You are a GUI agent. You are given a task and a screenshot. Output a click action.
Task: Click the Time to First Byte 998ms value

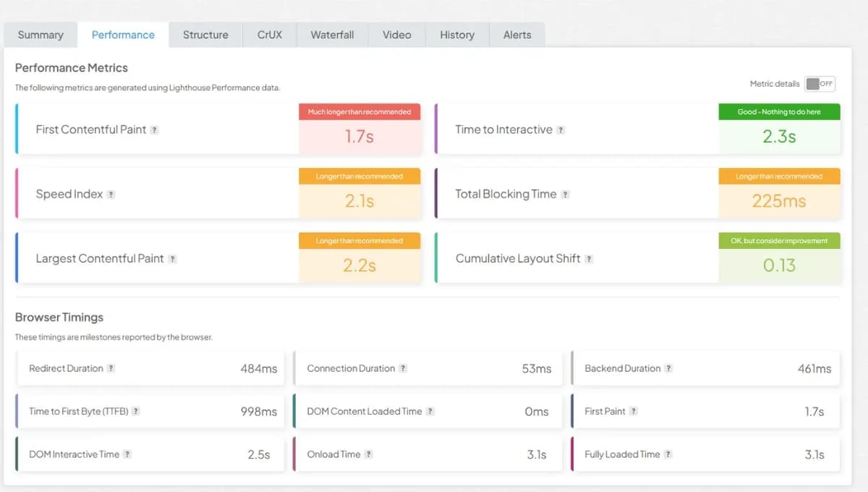point(259,411)
